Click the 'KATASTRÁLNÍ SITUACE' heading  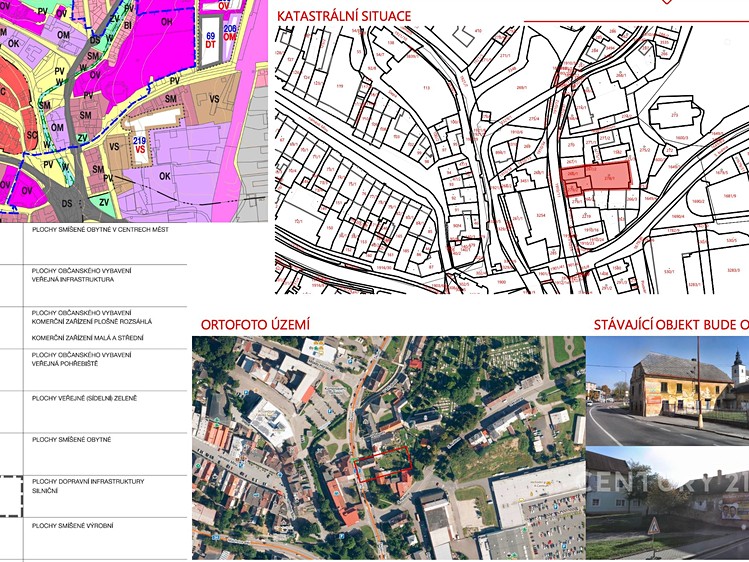344,16
